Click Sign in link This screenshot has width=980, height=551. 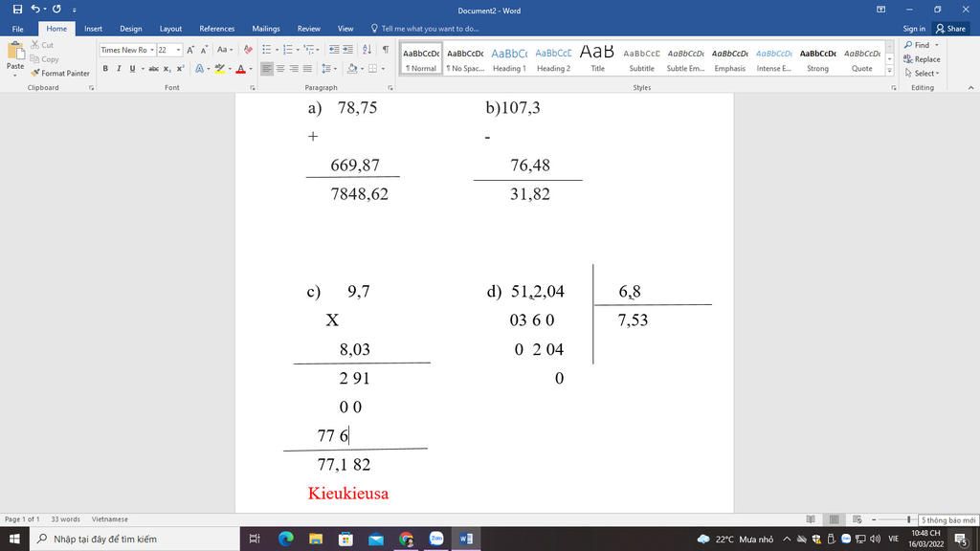(914, 29)
